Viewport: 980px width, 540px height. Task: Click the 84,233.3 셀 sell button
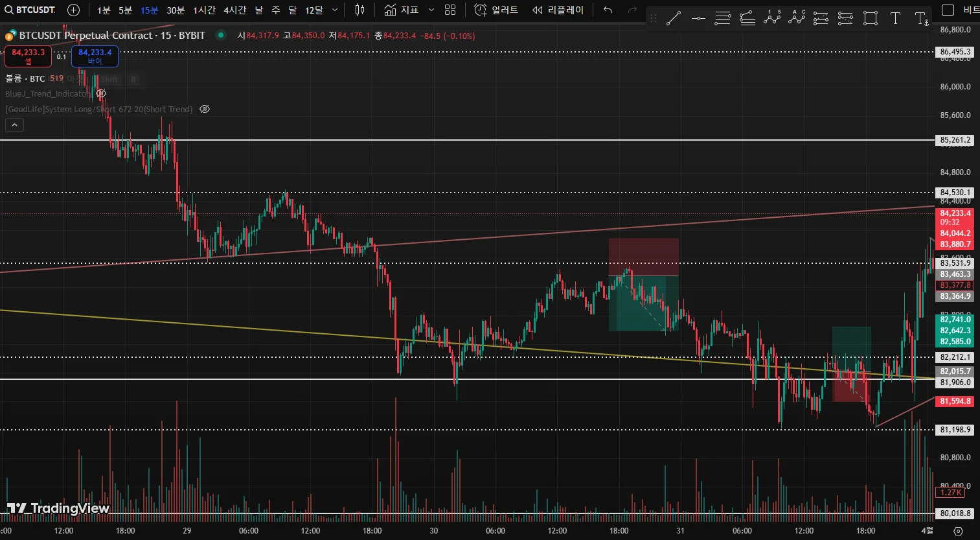click(28, 56)
